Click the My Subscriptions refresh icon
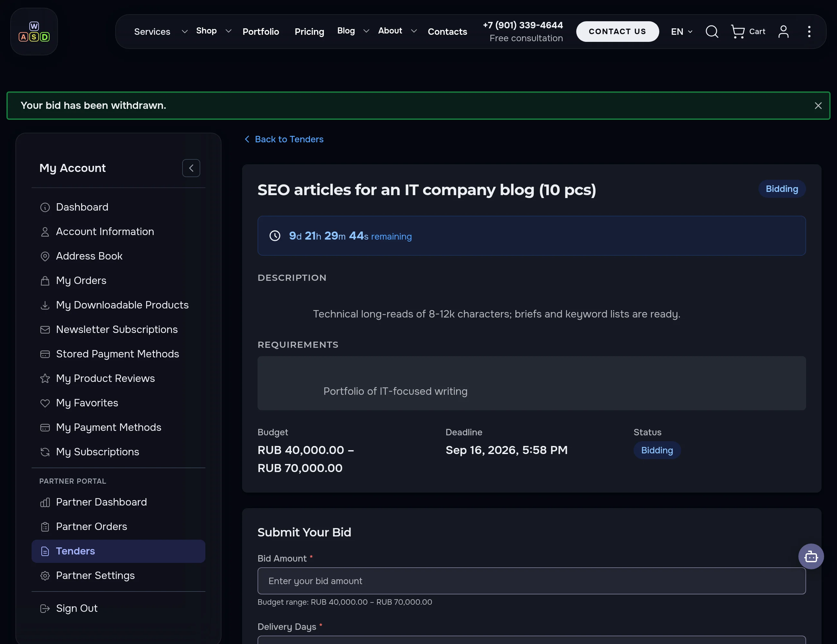The image size is (837, 644). pyautogui.click(x=45, y=452)
